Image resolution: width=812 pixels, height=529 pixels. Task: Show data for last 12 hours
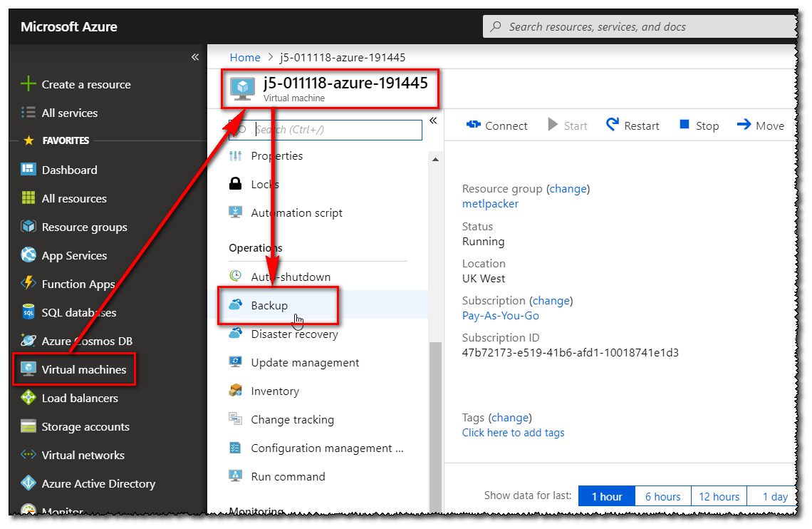[x=719, y=496]
